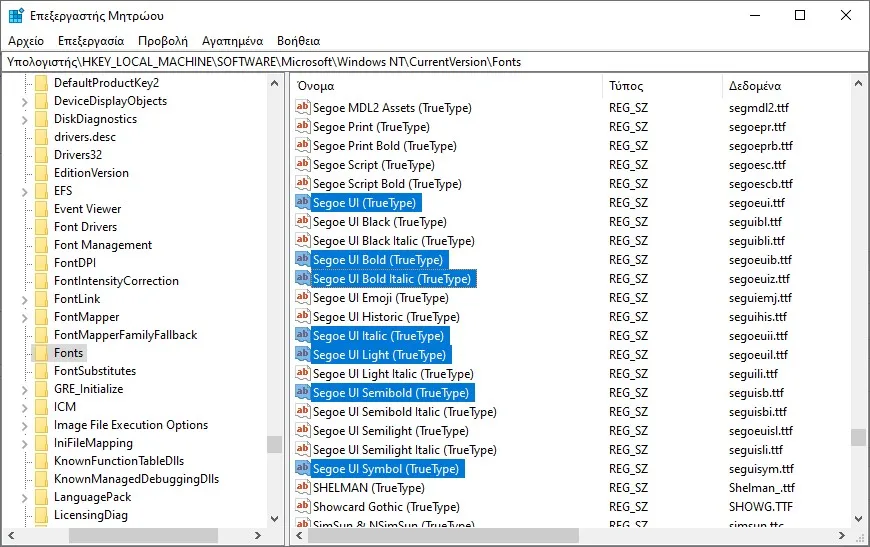Click the string icon beside Segoe Print (TrueType)
The width and height of the screenshot is (870, 547).
302,126
